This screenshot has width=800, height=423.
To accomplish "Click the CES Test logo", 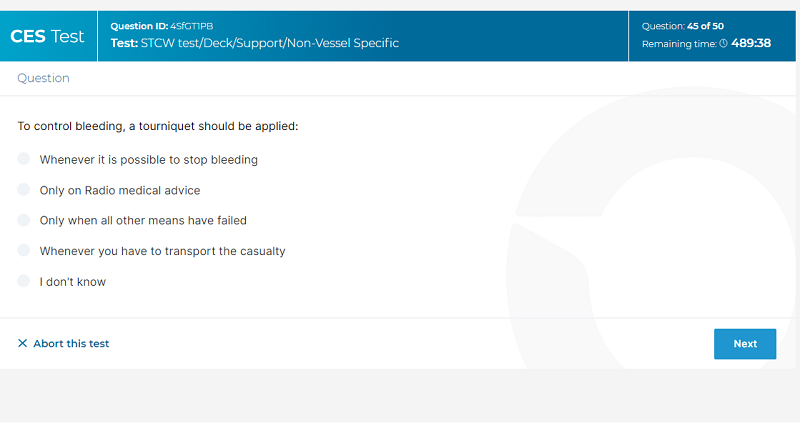I will 47,36.
